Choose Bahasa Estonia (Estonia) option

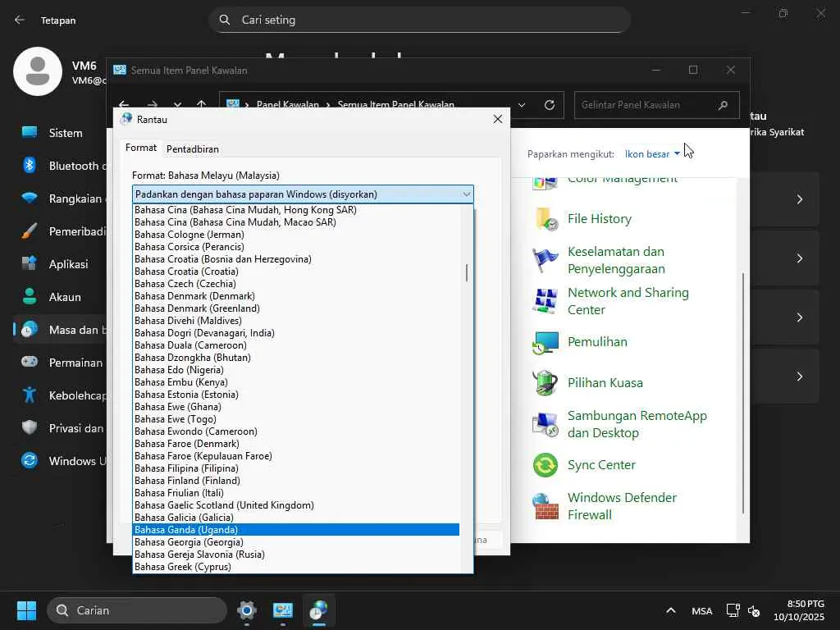click(186, 395)
